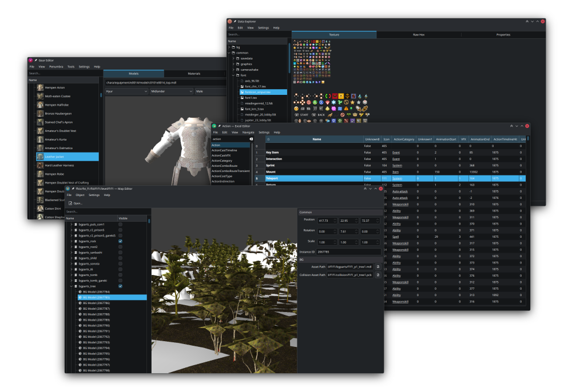
Task: Click the globe icon of BG Model (2067786)
Action: pos(80,303)
